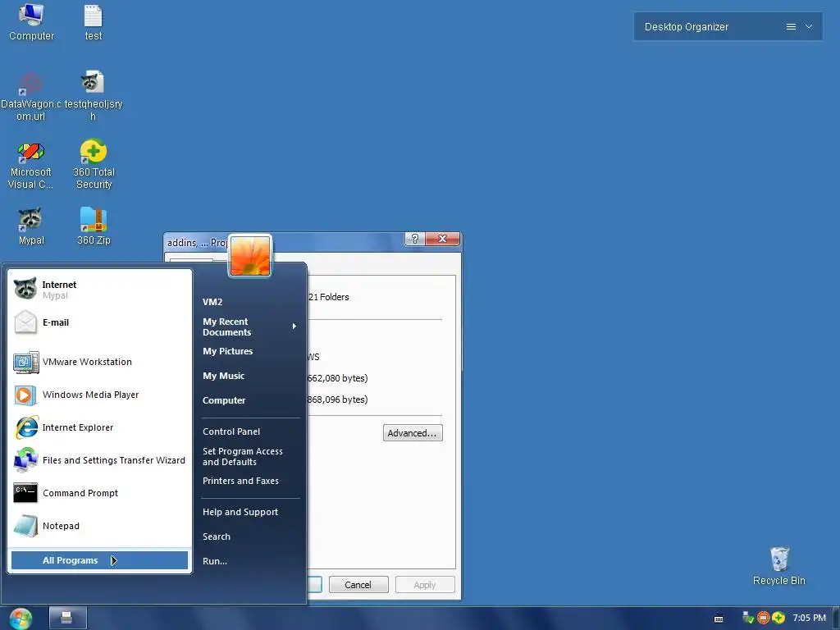Select the testqheoljsryh file icon

[94, 97]
